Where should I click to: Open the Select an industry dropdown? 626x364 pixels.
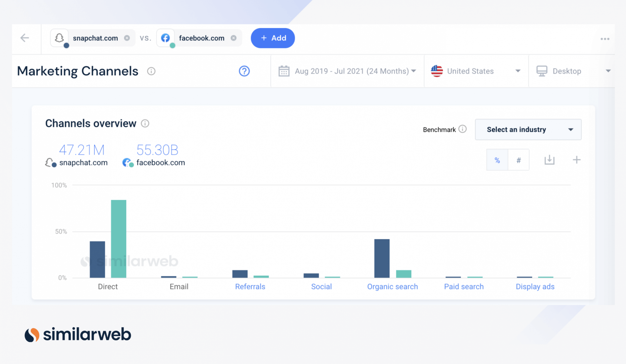(528, 129)
